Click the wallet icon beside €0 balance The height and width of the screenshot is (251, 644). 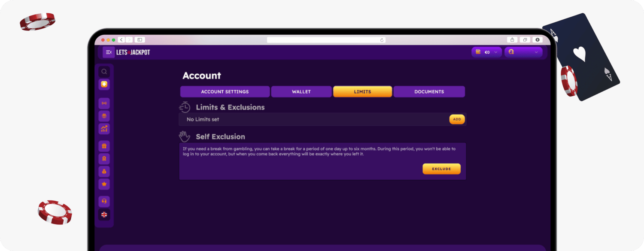[478, 52]
